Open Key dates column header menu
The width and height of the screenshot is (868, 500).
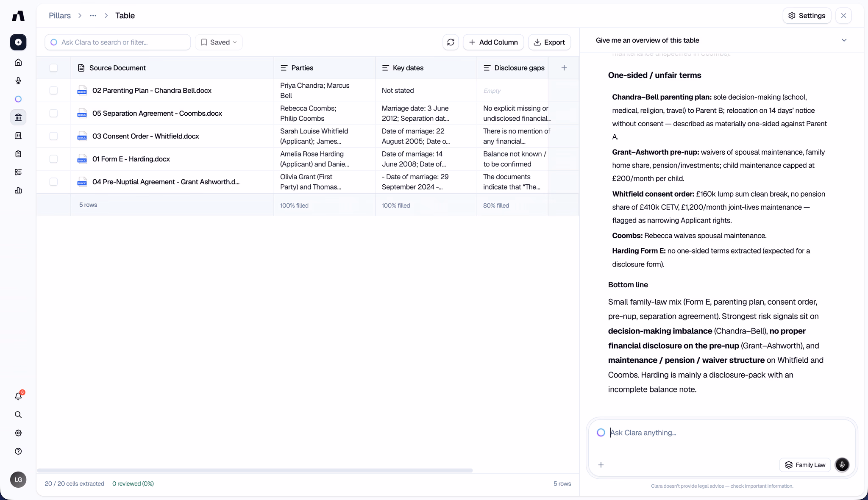pyautogui.click(x=426, y=68)
